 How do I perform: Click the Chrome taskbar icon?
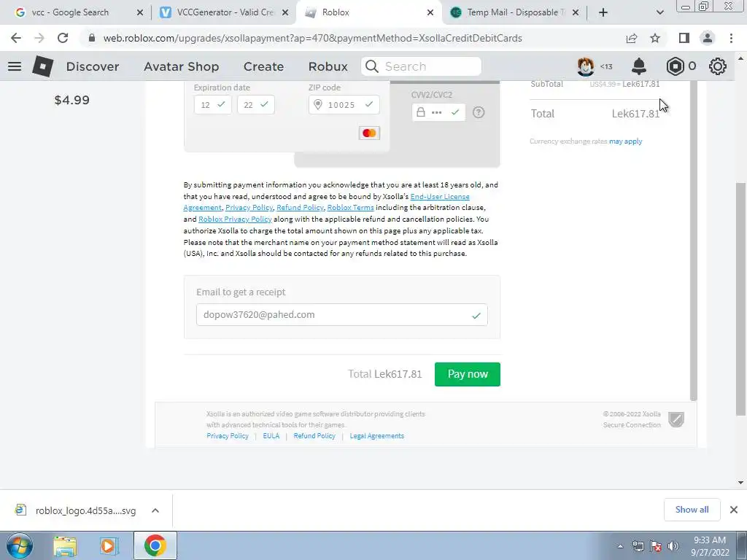(155, 545)
